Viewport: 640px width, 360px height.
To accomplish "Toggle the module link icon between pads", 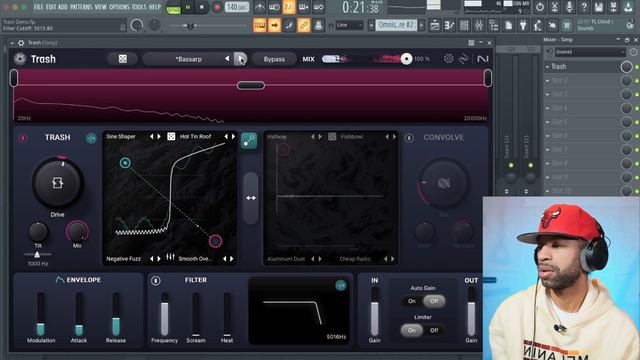I will click(249, 140).
